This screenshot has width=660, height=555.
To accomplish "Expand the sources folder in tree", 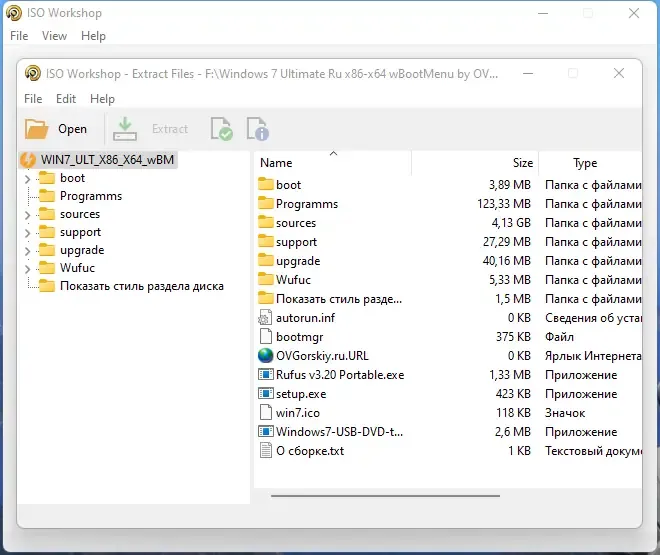I will (27, 215).
